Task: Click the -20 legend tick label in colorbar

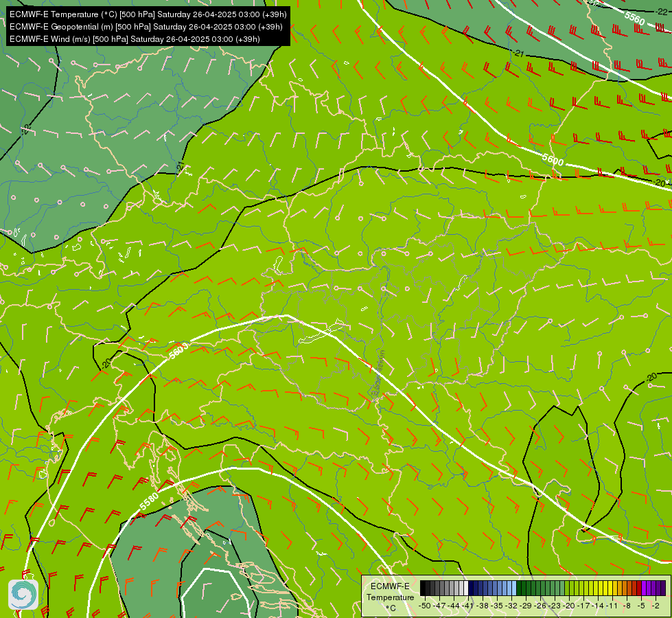Action: 569,606
